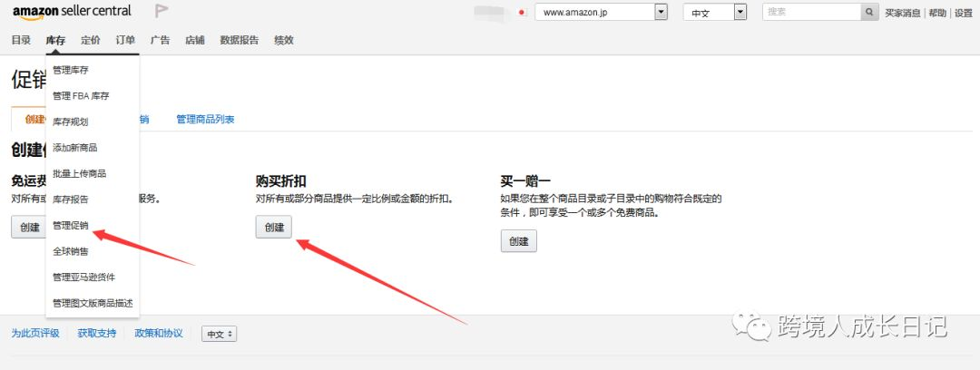Click 创建 button under 免运费
The image size is (980, 370).
[29, 227]
